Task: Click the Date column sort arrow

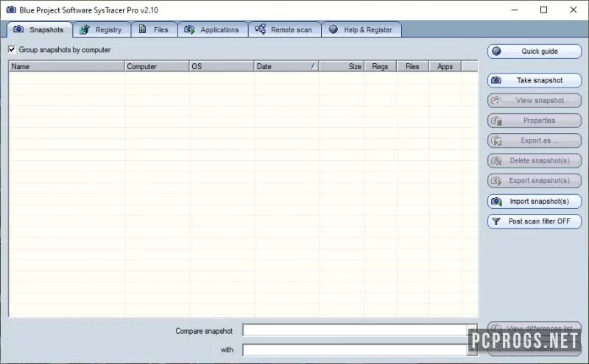Action: pyautogui.click(x=314, y=66)
